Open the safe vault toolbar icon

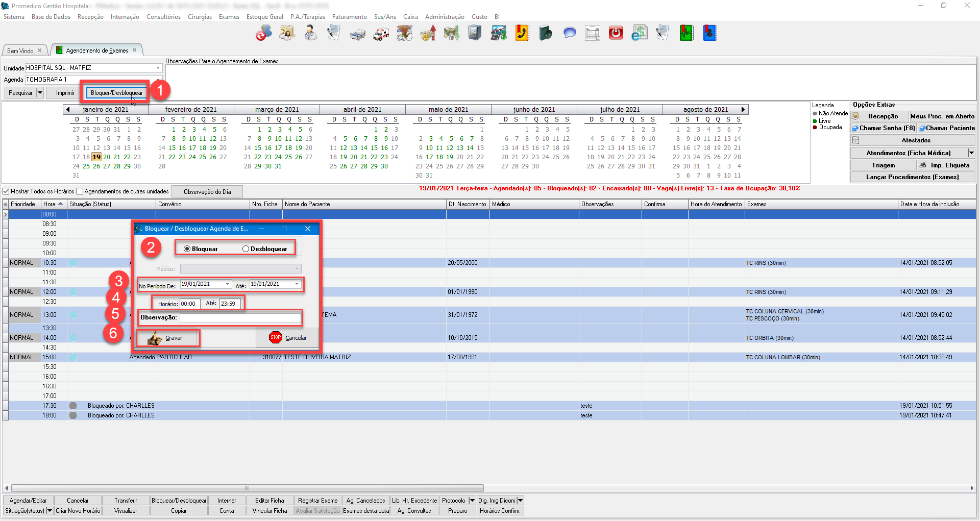[x=475, y=34]
